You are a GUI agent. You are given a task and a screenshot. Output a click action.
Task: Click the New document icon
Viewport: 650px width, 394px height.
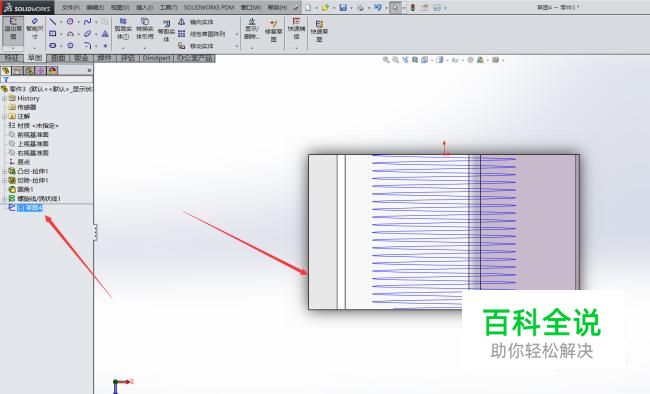tap(308, 7)
